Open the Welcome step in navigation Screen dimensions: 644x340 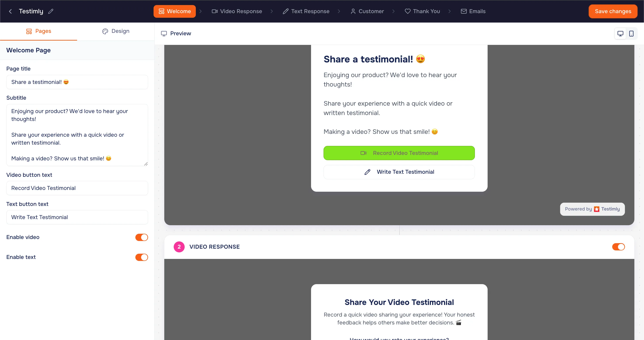point(175,11)
